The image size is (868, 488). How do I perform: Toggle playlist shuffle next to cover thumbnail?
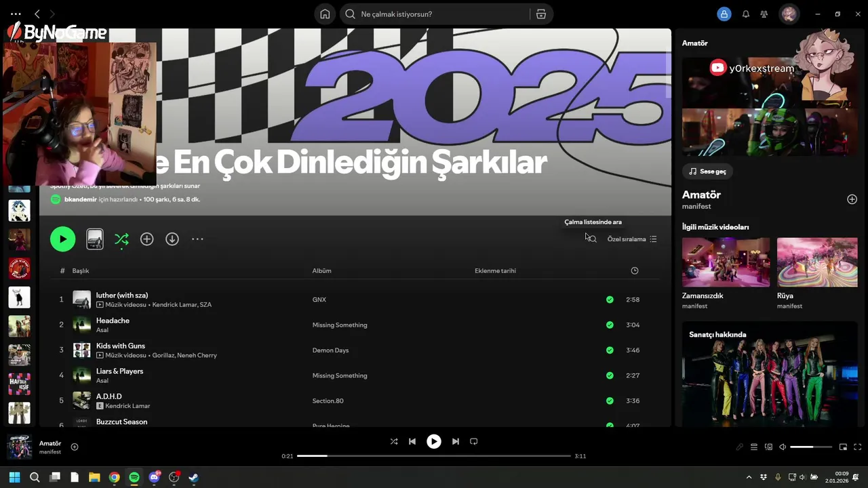point(121,239)
